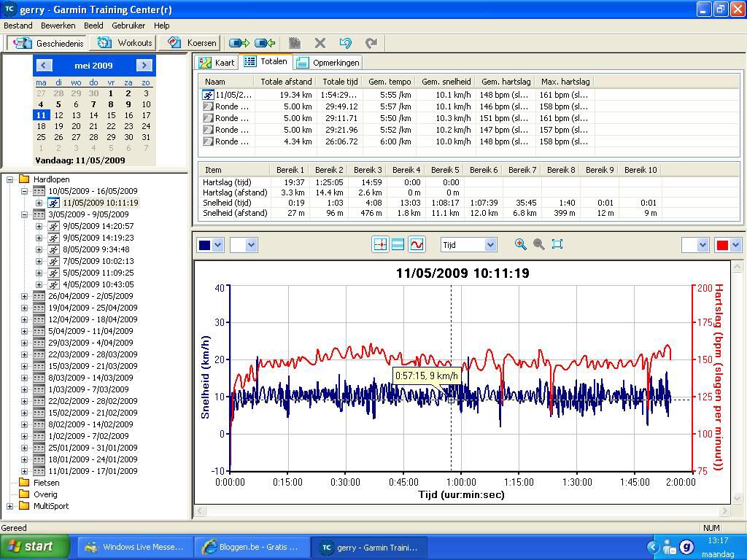Image resolution: width=747 pixels, height=560 pixels.
Task: Fit graph to full view
Action: point(557,244)
